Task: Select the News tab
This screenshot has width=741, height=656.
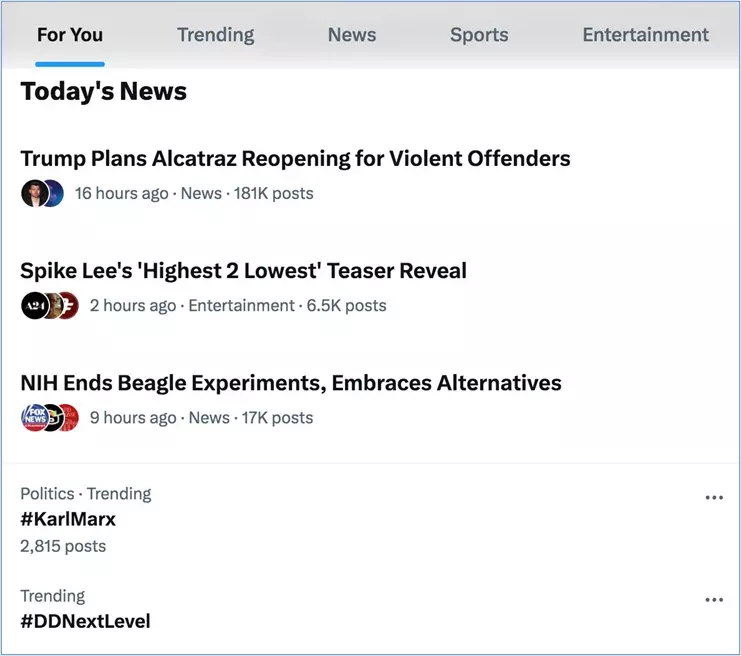Action: pos(352,35)
